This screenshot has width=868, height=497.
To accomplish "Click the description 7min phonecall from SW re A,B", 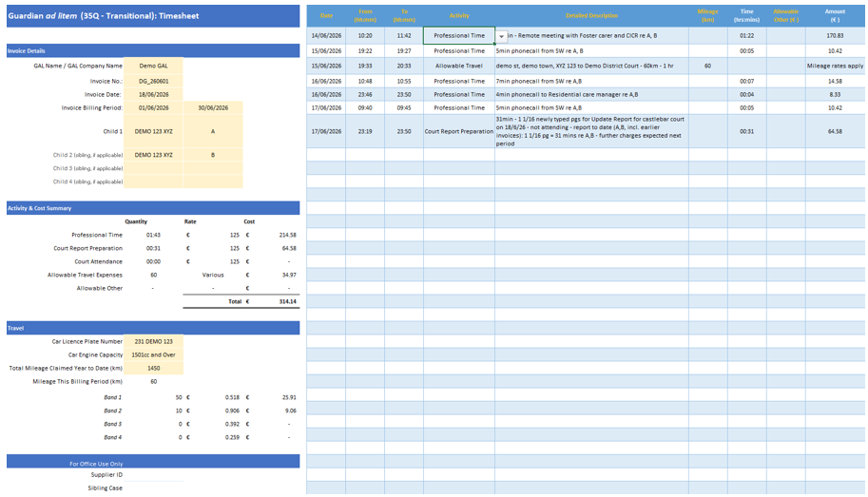I will click(591, 81).
